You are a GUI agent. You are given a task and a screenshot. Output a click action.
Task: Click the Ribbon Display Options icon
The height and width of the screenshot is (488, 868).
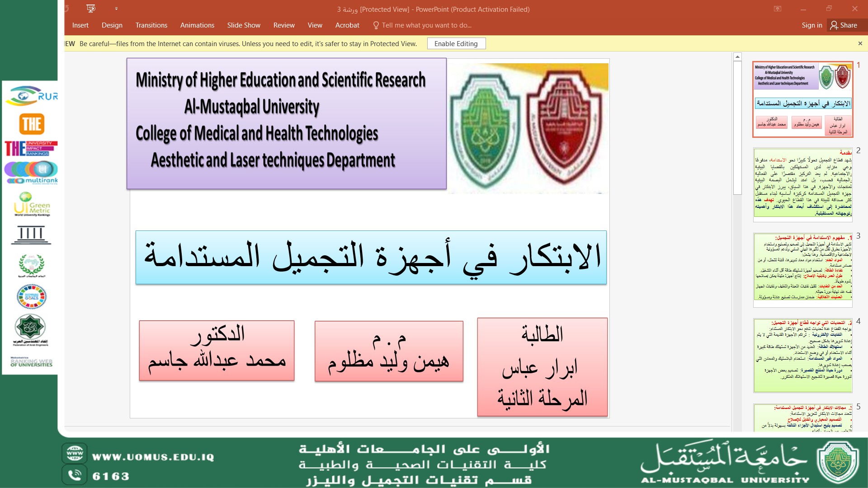coord(778,9)
